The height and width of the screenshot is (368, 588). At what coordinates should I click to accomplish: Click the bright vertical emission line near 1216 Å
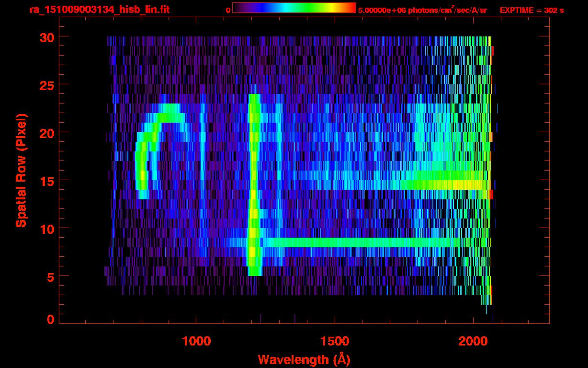click(x=254, y=185)
